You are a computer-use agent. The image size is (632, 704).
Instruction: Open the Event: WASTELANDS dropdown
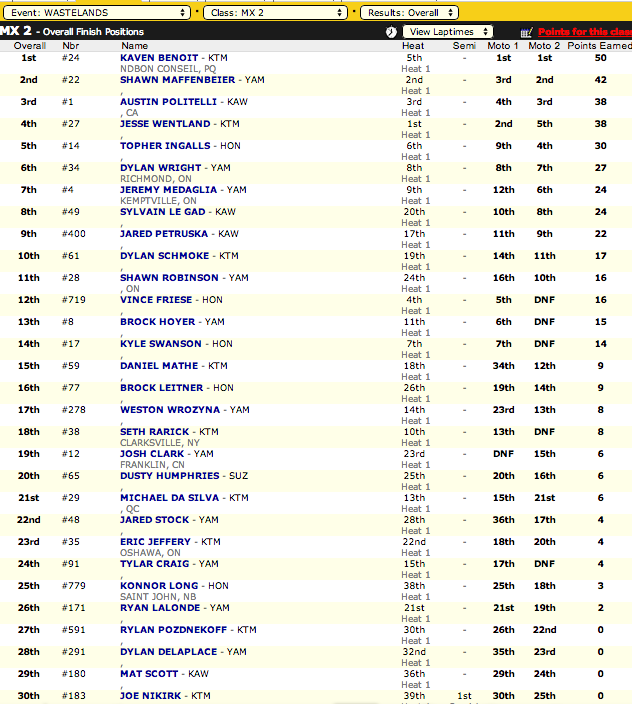tap(98, 12)
